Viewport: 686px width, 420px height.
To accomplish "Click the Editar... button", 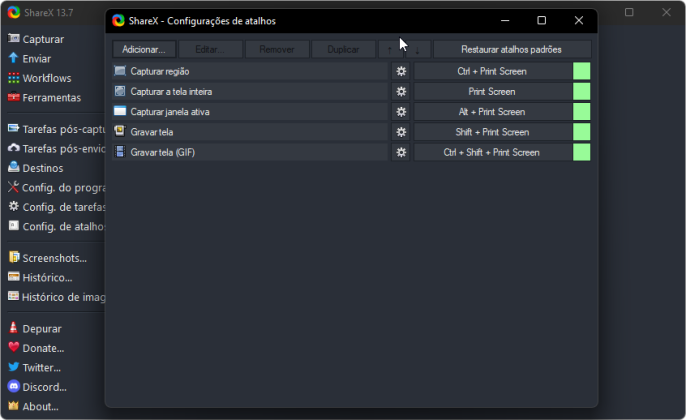I will tap(210, 49).
